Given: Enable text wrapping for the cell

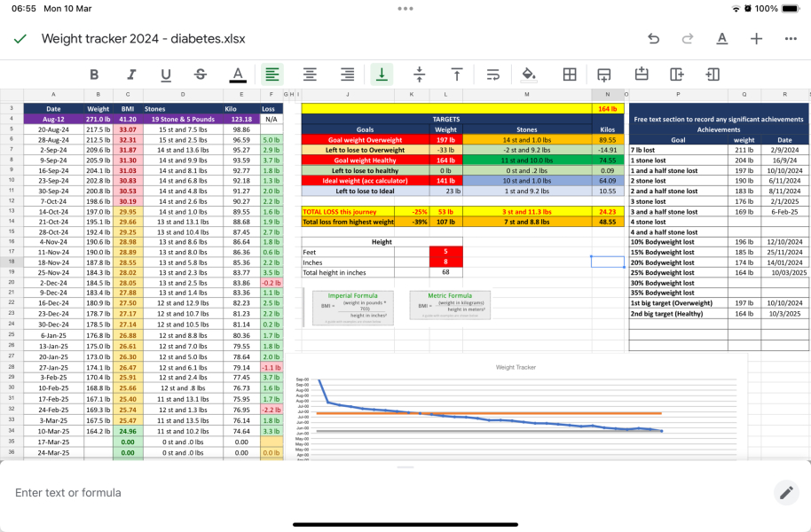Looking at the screenshot, I should coord(492,74).
